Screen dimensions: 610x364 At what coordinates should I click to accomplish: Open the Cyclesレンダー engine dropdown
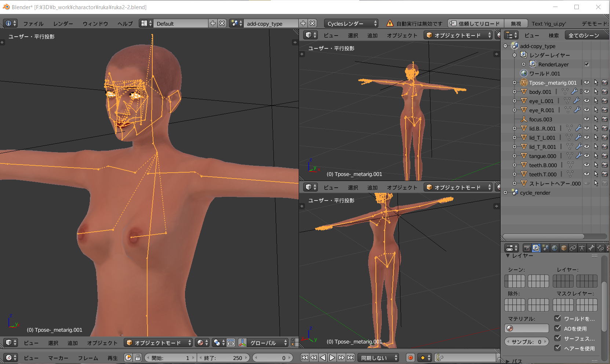351,23
